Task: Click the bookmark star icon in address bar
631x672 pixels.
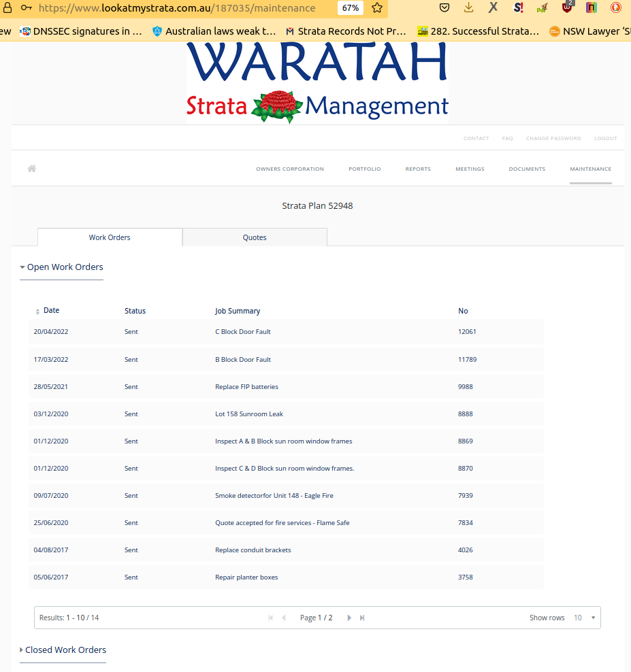Action: pos(377,7)
